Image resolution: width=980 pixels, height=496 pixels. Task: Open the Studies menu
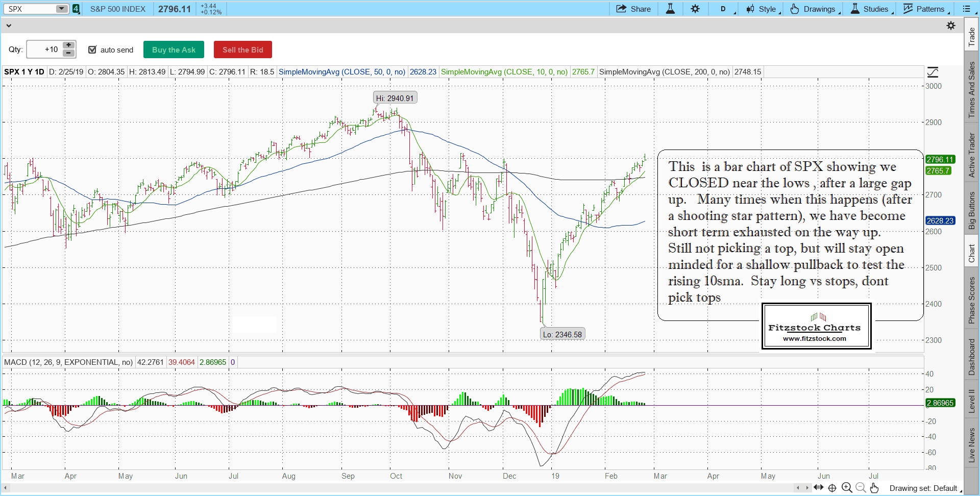pyautogui.click(x=870, y=9)
